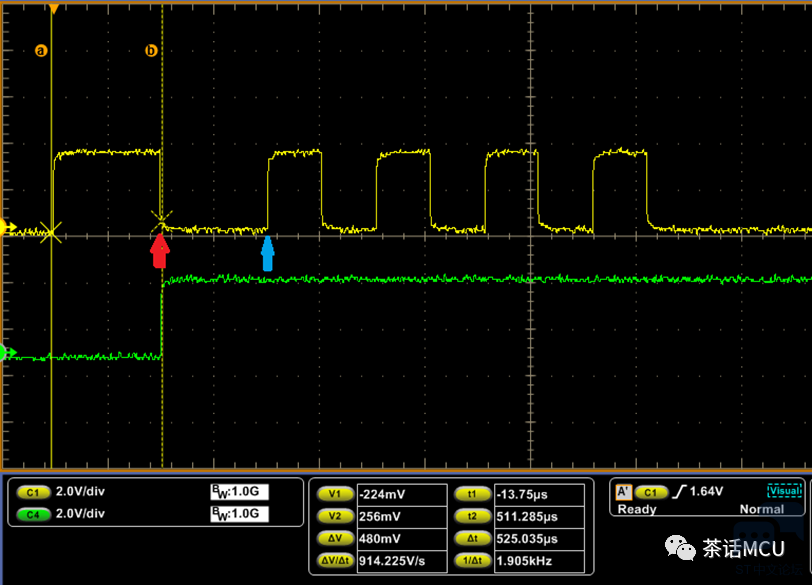Click the green C4 ground level marker
This screenshot has width=812, height=585.
point(8,352)
